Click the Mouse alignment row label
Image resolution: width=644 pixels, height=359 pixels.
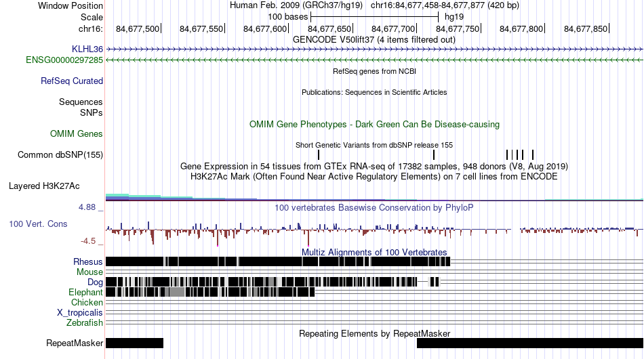click(x=89, y=272)
